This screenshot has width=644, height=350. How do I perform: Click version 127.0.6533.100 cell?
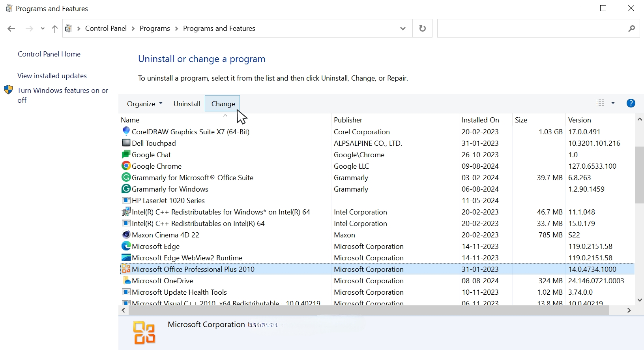click(592, 166)
